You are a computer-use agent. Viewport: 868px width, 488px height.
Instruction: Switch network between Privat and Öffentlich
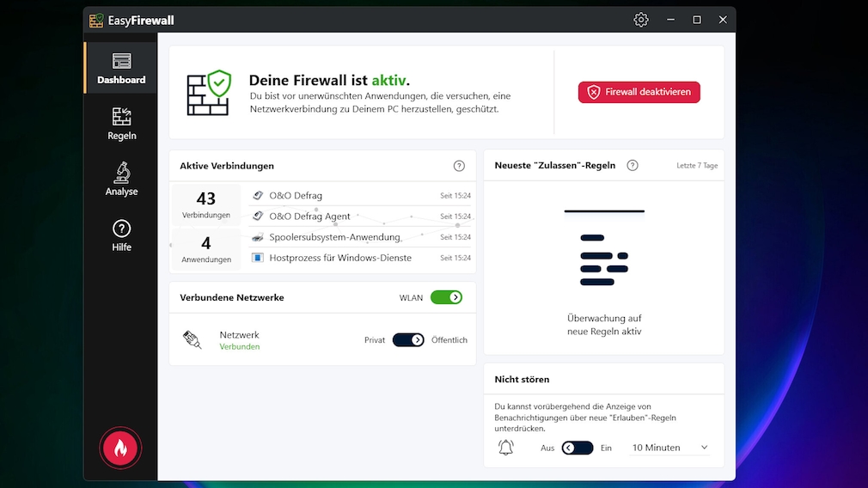click(408, 340)
